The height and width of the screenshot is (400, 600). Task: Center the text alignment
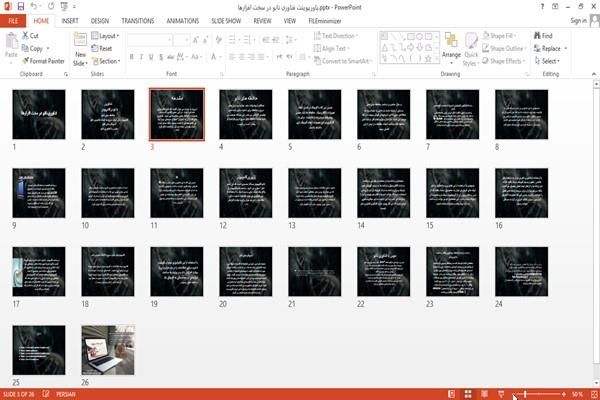241,57
